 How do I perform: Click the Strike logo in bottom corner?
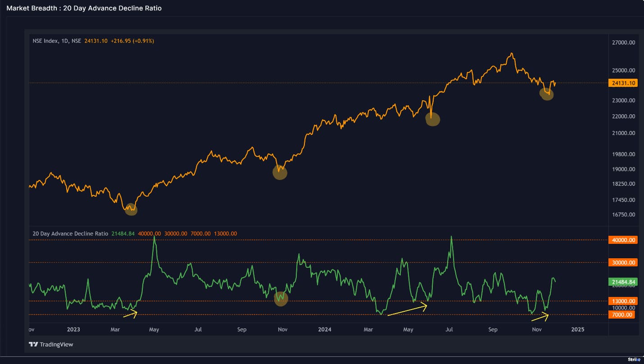click(x=634, y=360)
